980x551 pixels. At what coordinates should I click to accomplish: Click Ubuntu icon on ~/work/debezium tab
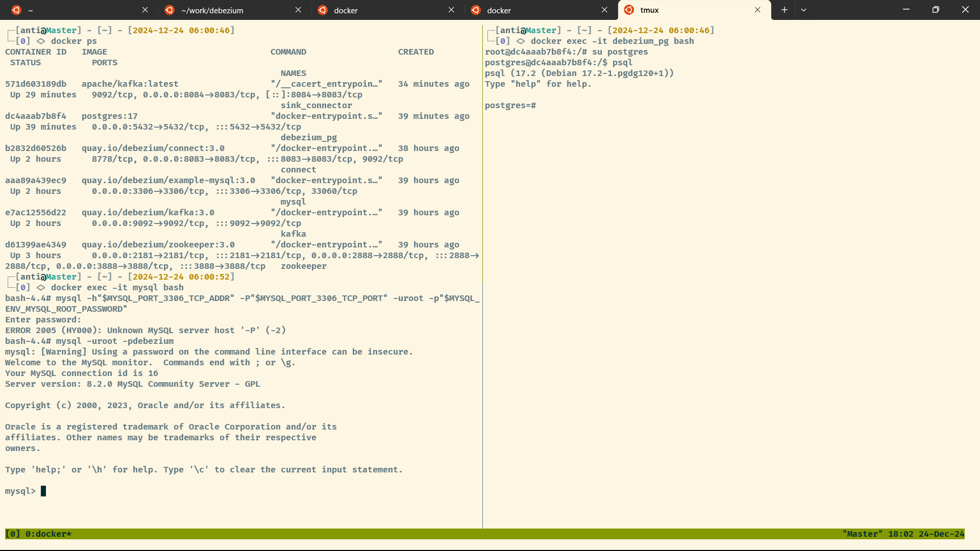[169, 10]
